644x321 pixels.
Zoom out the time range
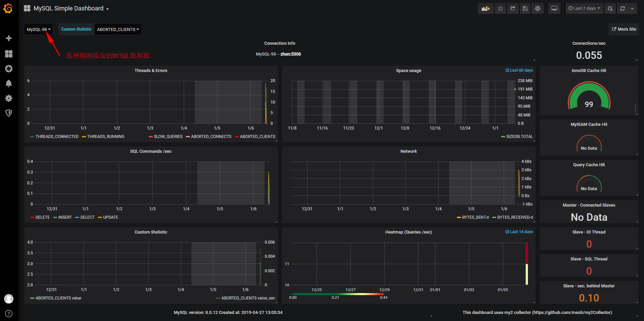(x=610, y=8)
